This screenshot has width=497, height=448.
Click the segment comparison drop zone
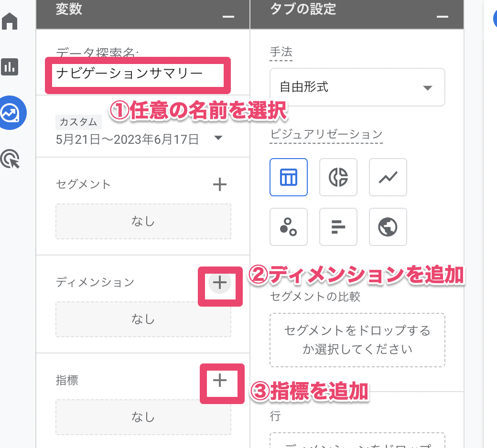coord(357,340)
